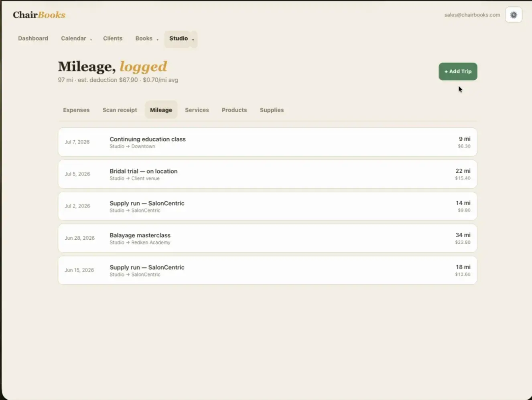
Task: Switch to the Products tab
Action: click(234, 110)
